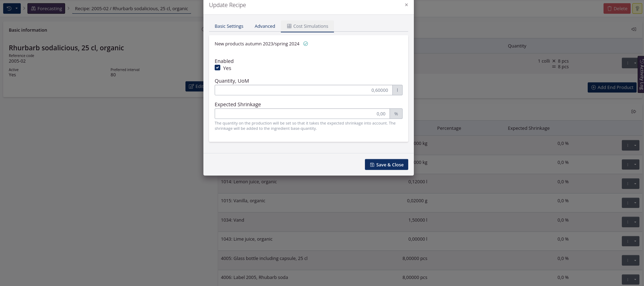Click the Expected Shrinkage input field

click(x=302, y=114)
